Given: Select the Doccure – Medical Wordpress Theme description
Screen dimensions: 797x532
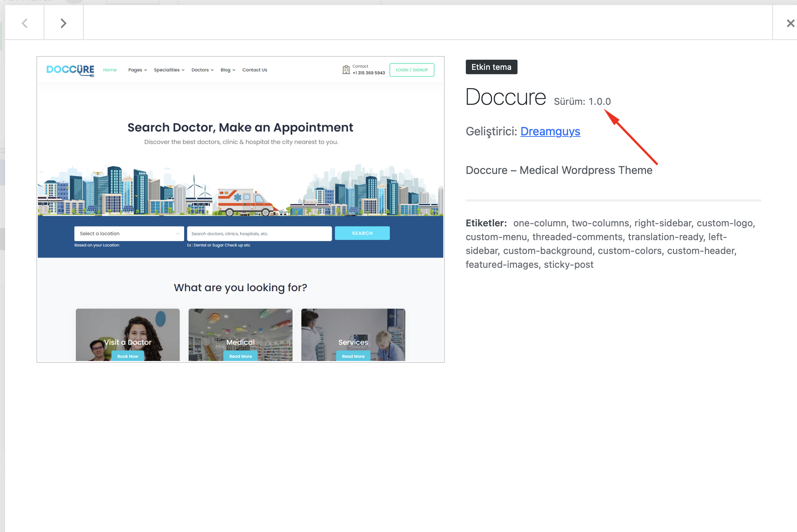Looking at the screenshot, I should [559, 170].
